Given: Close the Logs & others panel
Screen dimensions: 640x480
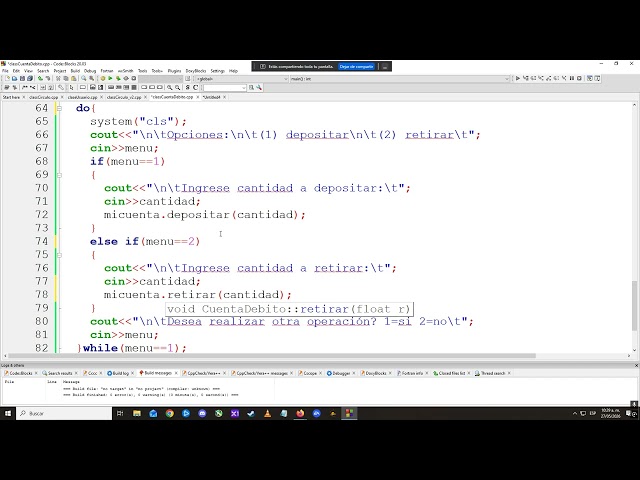Looking at the screenshot, I should tap(636, 365).
